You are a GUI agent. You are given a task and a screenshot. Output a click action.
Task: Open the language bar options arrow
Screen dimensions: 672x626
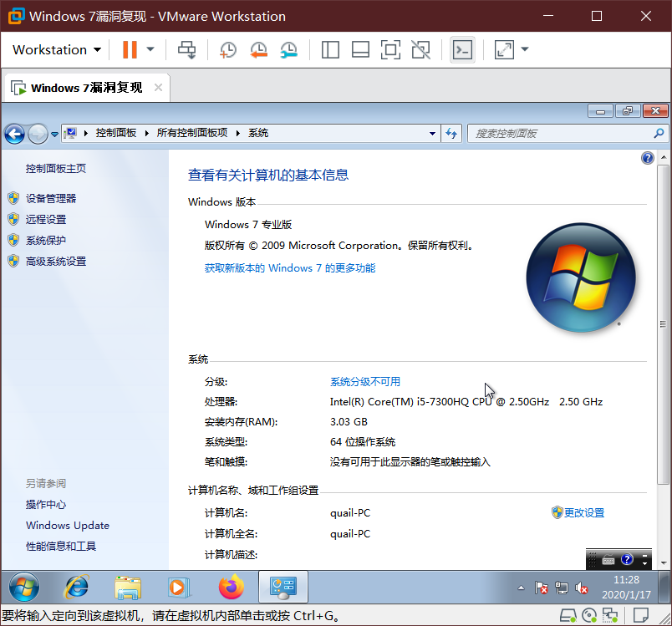point(644,563)
